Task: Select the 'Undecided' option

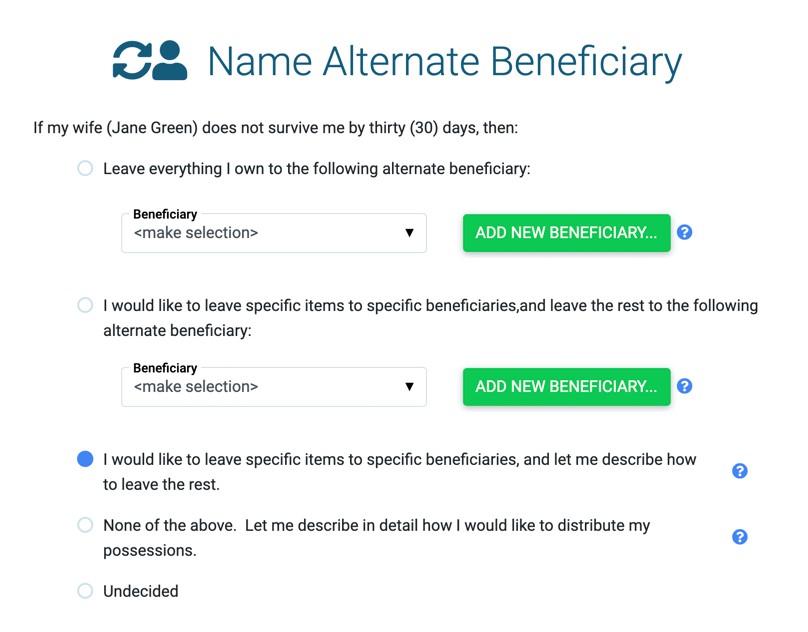Action: pos(84,591)
